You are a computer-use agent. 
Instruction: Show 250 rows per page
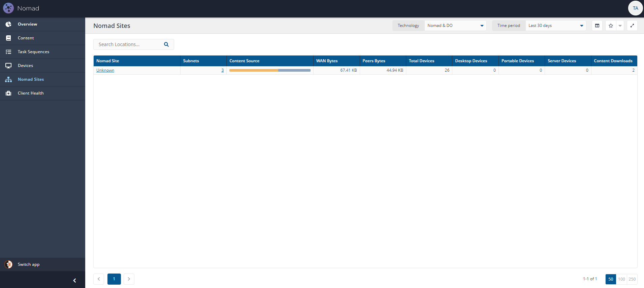click(x=632, y=279)
